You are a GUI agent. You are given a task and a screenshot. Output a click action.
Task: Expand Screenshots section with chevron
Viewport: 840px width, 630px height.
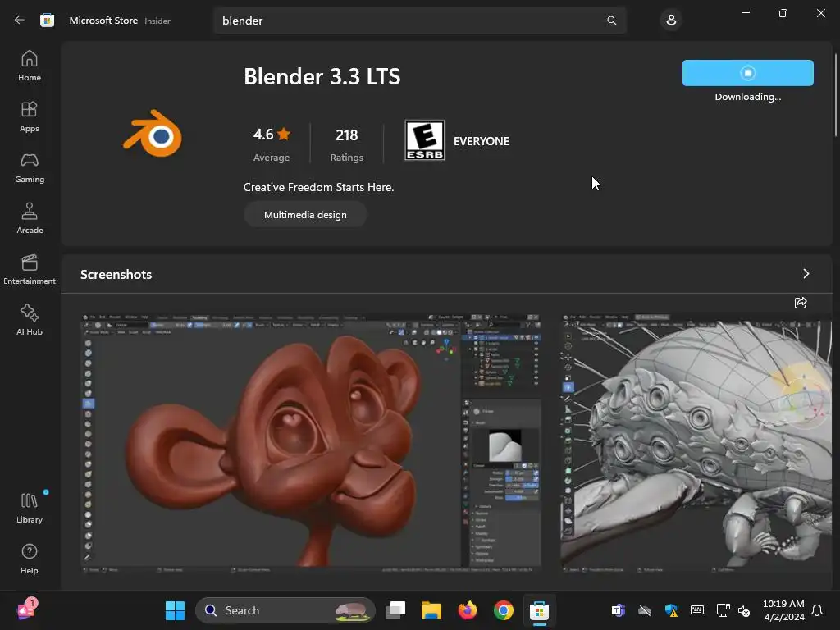tap(806, 274)
